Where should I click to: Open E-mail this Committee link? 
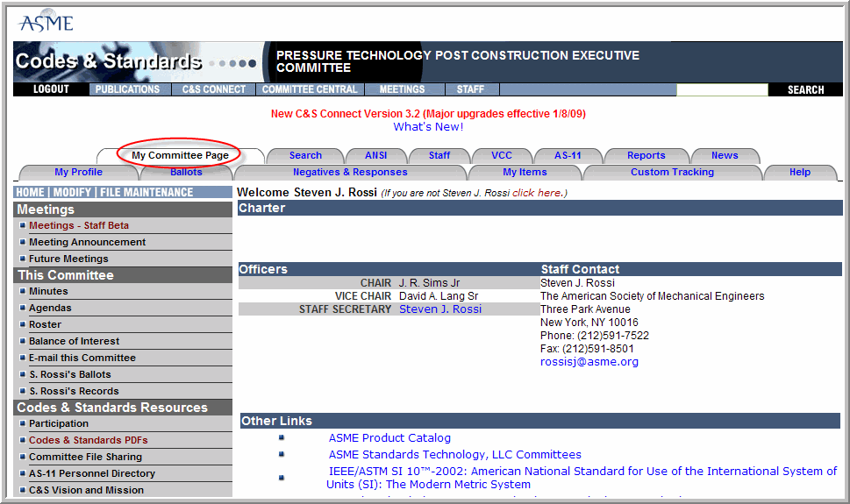click(x=82, y=358)
